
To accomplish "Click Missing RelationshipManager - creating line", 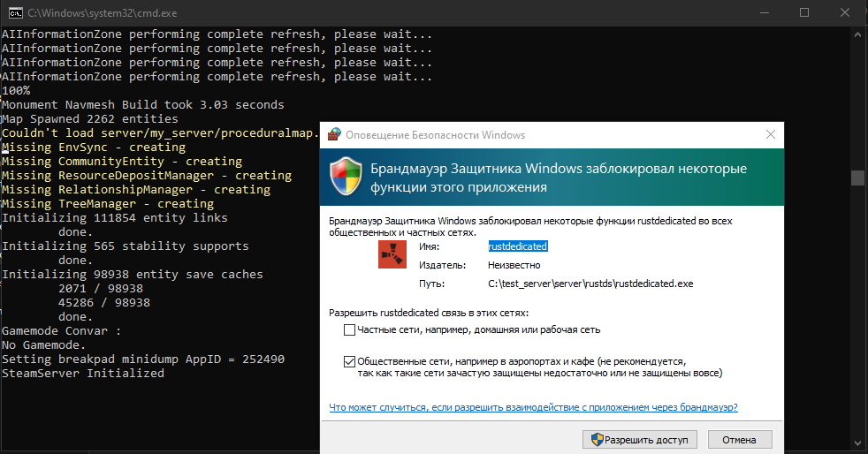I will (136, 190).
